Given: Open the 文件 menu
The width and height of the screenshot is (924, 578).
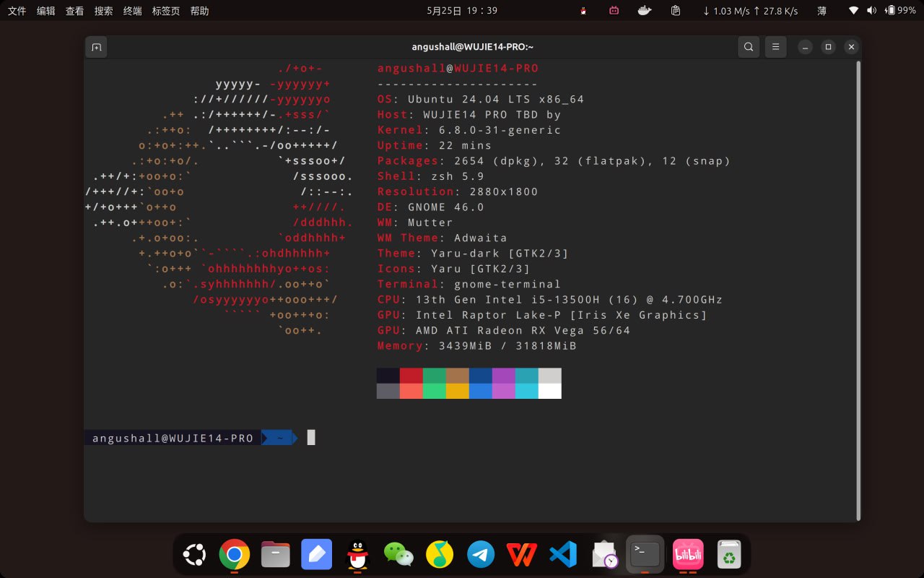Looking at the screenshot, I should click(17, 11).
